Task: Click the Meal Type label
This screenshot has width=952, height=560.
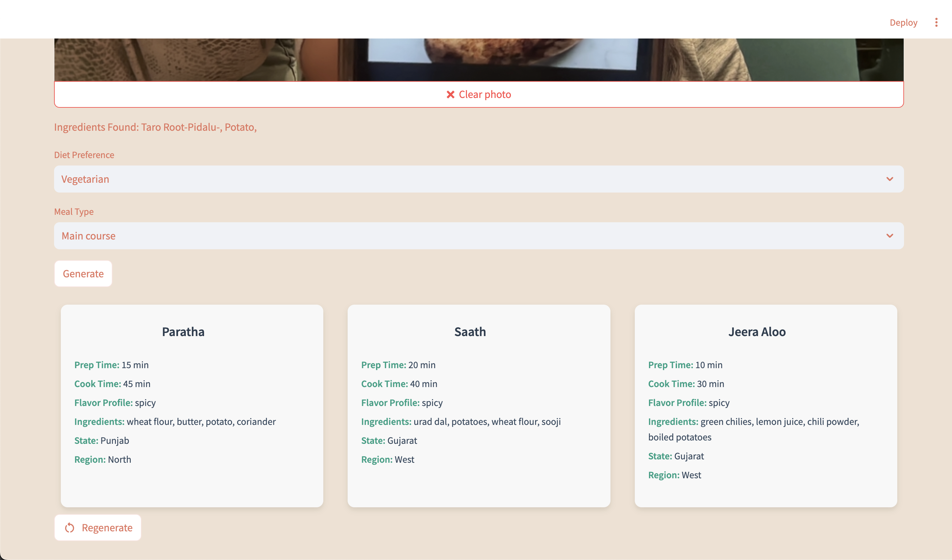Action: tap(74, 211)
